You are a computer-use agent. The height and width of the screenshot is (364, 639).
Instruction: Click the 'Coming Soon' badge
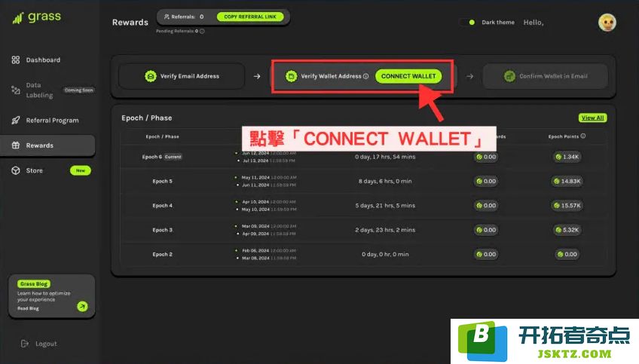pyautogui.click(x=78, y=90)
